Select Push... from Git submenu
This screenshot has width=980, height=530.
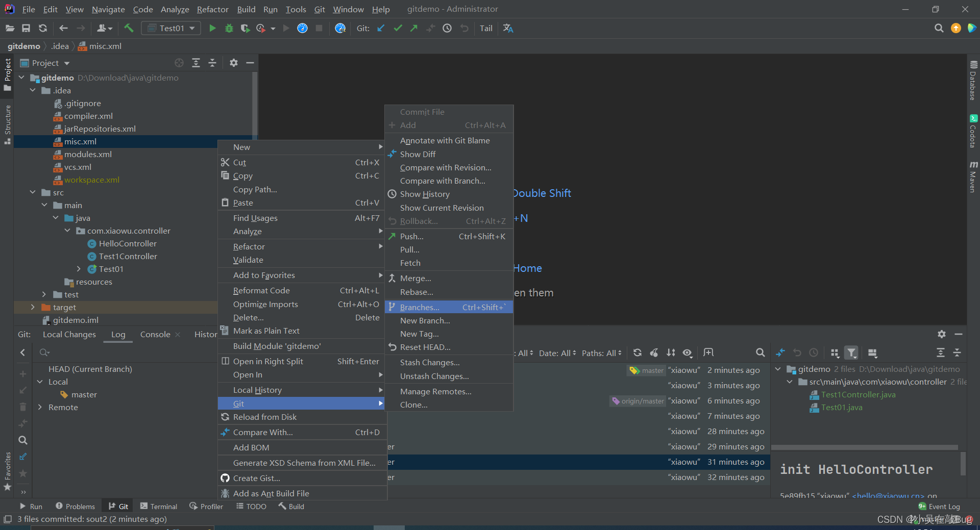(x=449, y=236)
